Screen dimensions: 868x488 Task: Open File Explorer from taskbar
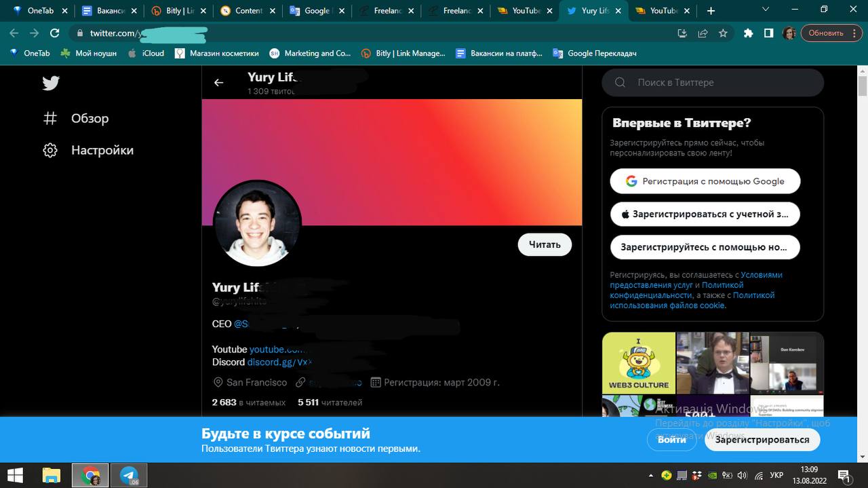[52, 475]
